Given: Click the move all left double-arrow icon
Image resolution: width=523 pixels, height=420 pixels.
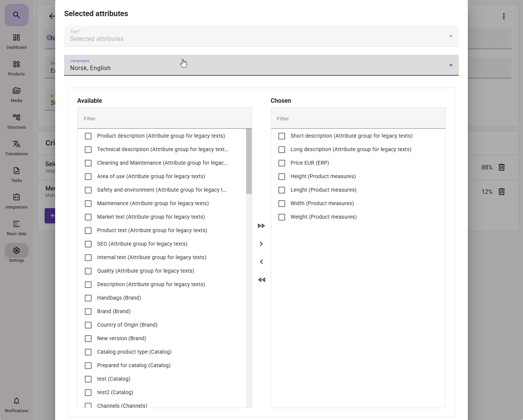Looking at the screenshot, I should pos(261,280).
